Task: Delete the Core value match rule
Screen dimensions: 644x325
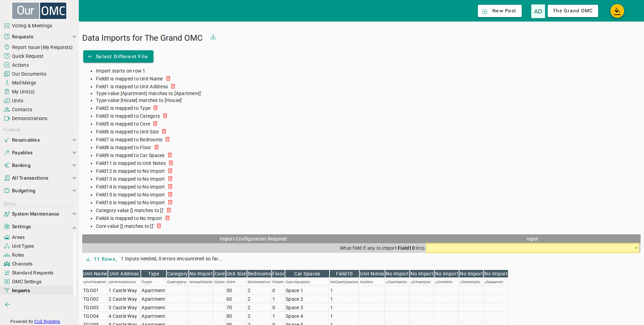Action: click(159, 226)
